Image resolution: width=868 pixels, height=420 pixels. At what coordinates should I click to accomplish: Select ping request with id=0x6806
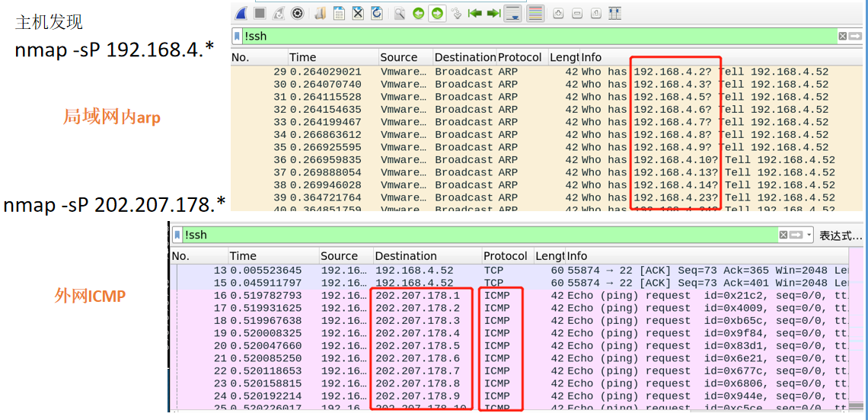(509, 383)
